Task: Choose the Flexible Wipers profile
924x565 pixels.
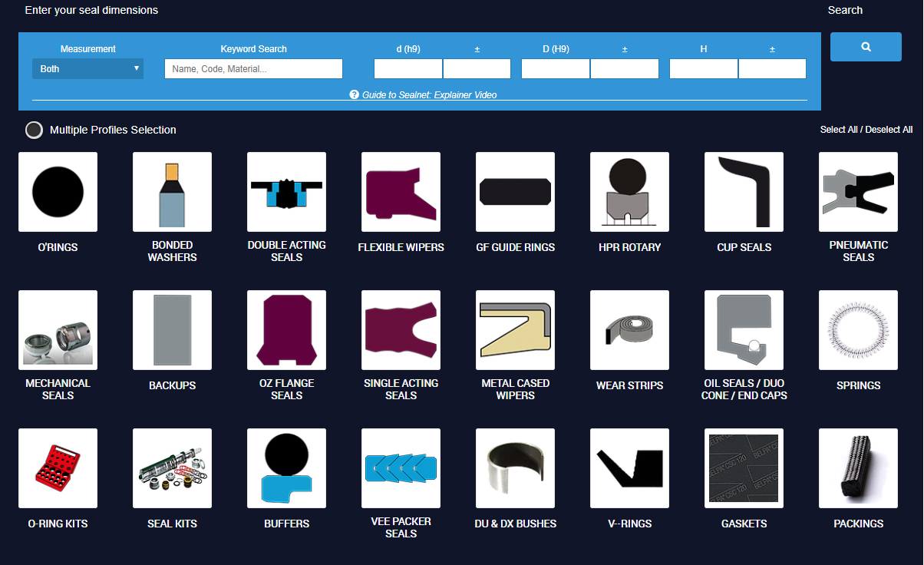Action: 401,192
